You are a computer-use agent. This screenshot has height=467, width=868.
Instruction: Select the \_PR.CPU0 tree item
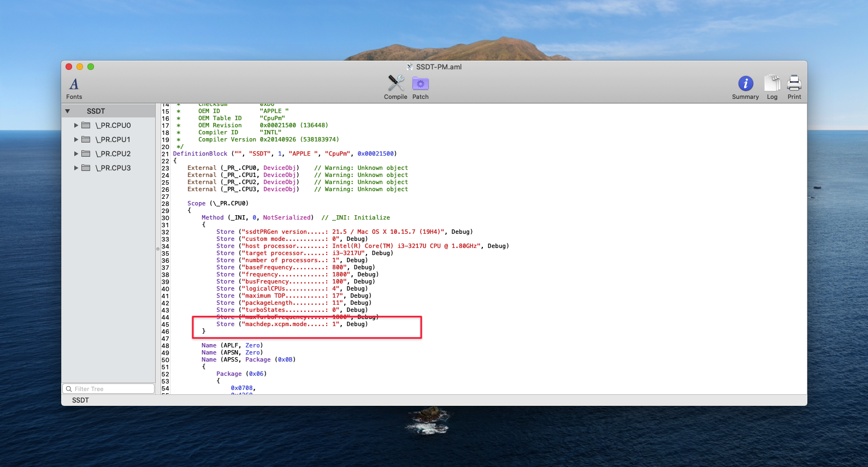tap(113, 125)
